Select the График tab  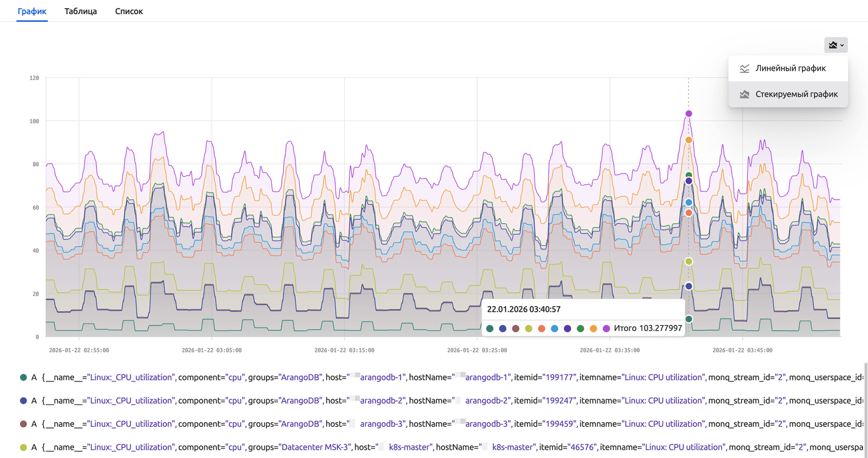click(32, 11)
